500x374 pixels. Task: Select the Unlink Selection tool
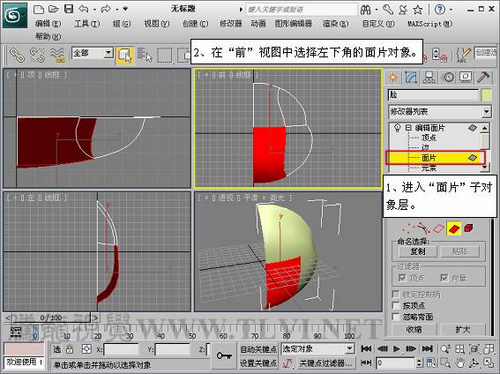[37, 55]
